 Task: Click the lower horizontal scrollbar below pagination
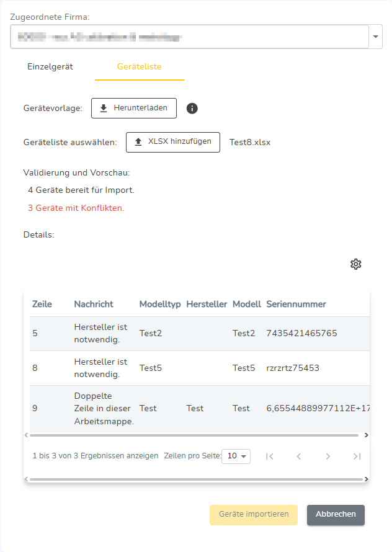coord(196,479)
